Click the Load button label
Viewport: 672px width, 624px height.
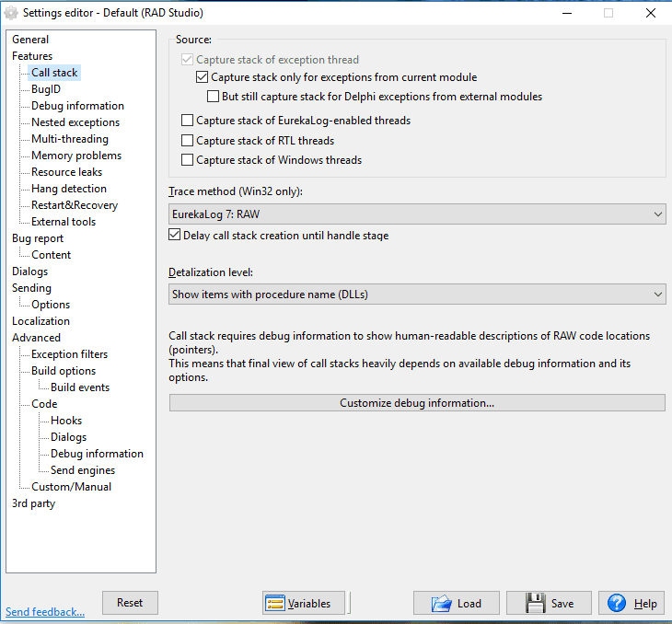tap(469, 604)
